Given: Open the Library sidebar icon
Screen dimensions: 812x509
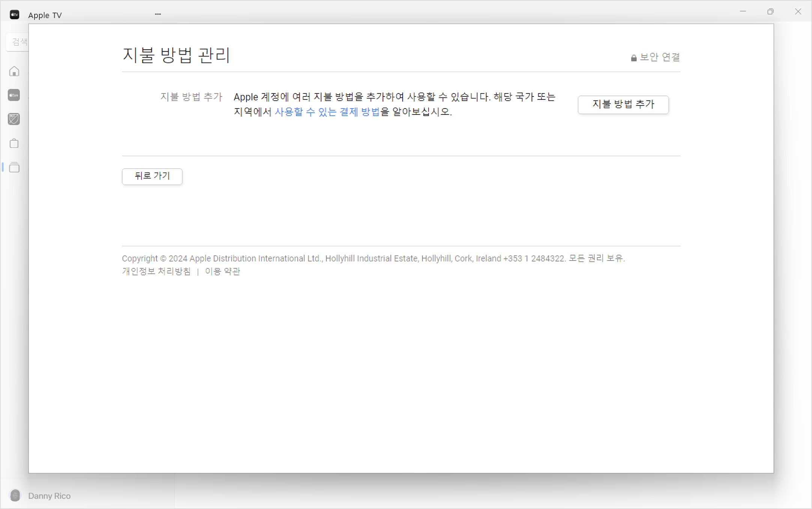Looking at the screenshot, I should click(14, 167).
